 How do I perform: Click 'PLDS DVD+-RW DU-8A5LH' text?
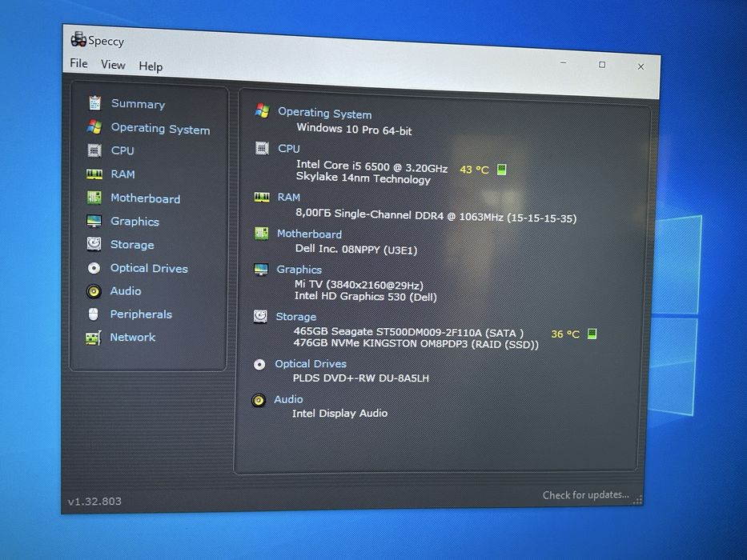pos(360,378)
